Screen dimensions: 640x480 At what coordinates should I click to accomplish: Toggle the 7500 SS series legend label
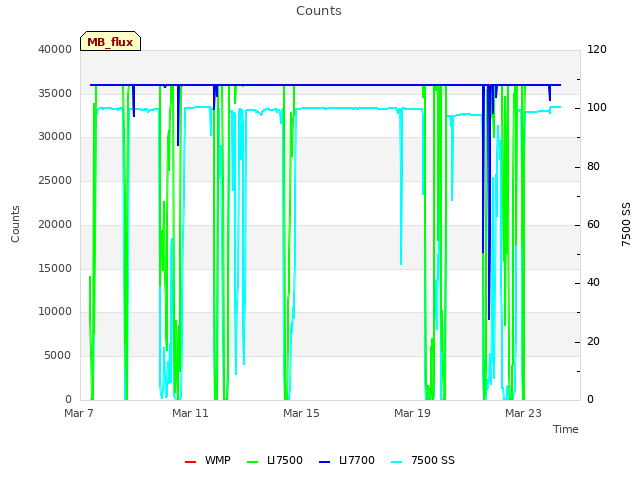point(433,460)
